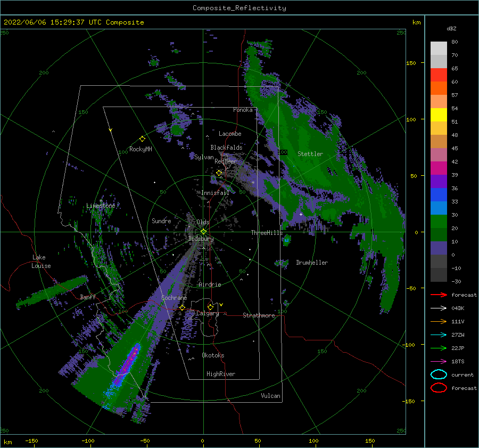Click the Didsbury town label

pos(201,239)
